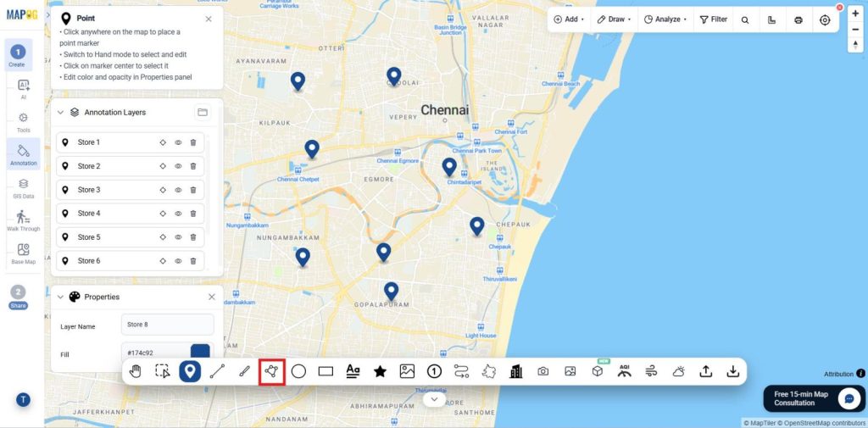The width and height of the screenshot is (868, 428).
Task: Choose the image insert tool
Action: tap(407, 371)
